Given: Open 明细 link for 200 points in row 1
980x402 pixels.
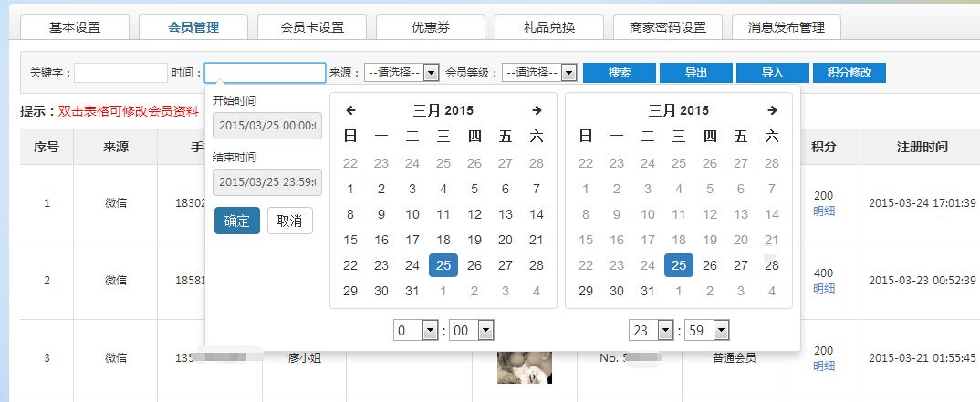Looking at the screenshot, I should click(824, 211).
